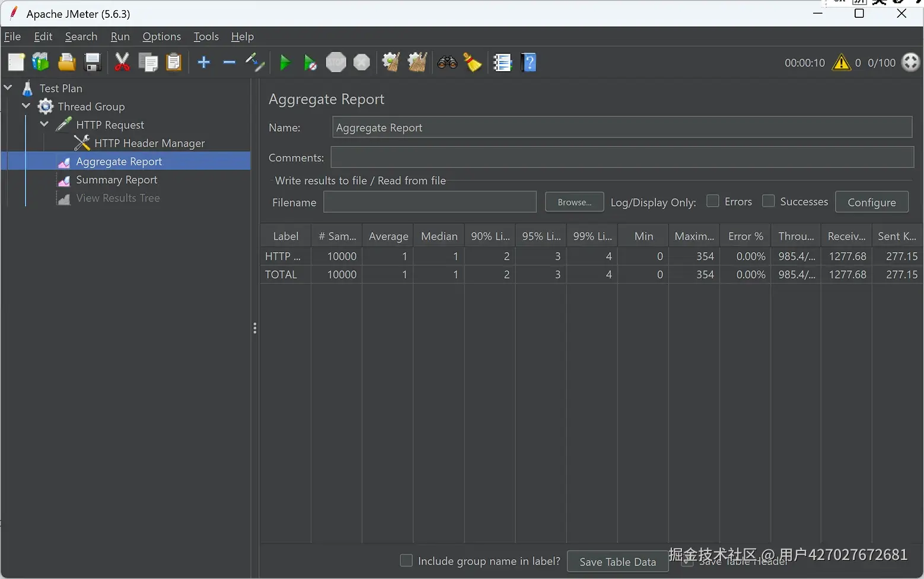The width and height of the screenshot is (924, 579).
Task: Save the test plan with disk icon
Action: pos(93,62)
